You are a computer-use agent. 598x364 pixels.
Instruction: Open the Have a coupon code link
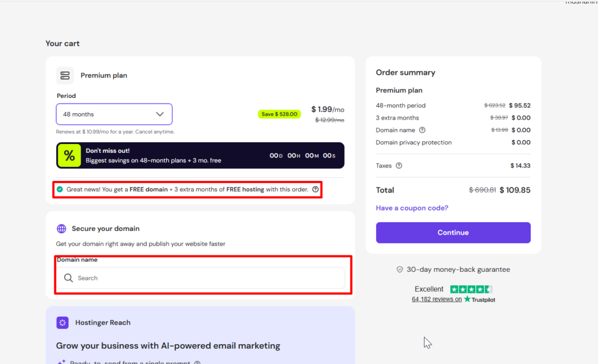pos(412,208)
